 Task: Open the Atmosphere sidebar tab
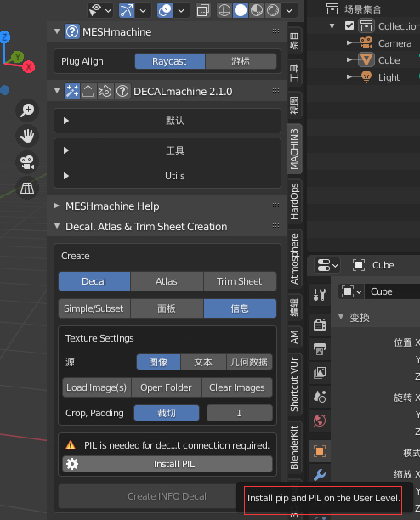tap(294, 259)
